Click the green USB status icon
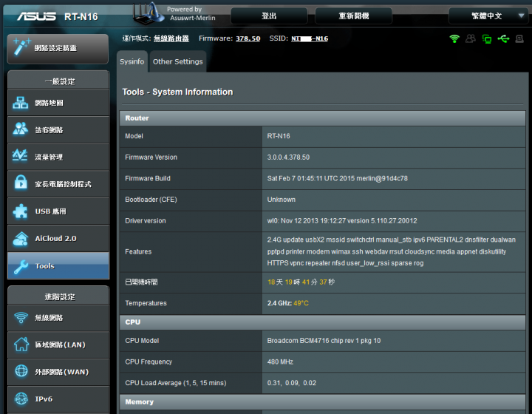532x414 pixels. (x=503, y=38)
